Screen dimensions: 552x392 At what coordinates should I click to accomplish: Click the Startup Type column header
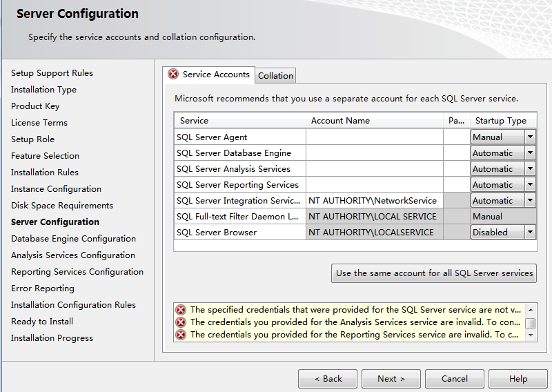[504, 121]
